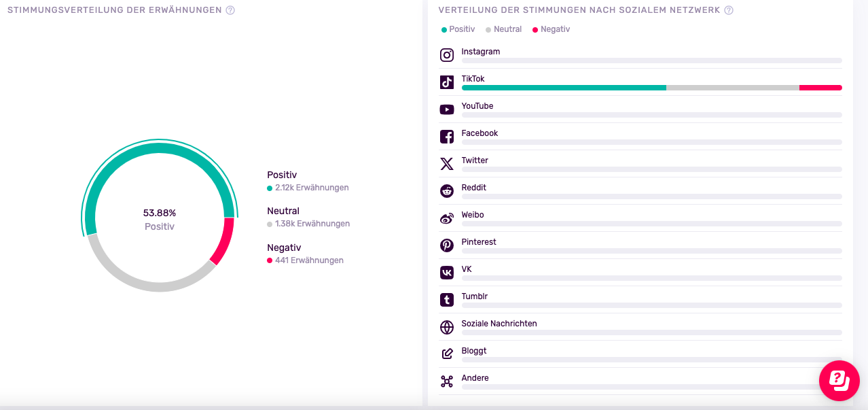
Task: Click the VK network icon
Action: pyautogui.click(x=447, y=273)
